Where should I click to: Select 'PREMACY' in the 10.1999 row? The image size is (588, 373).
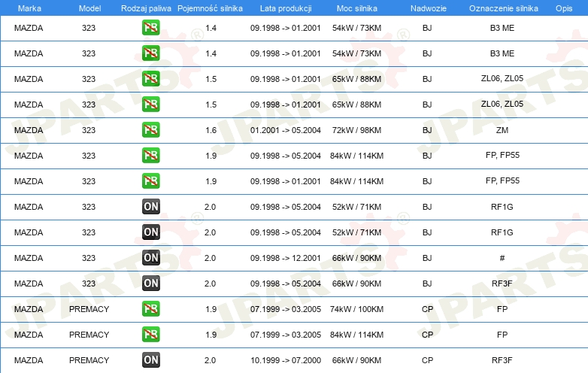[89, 360]
